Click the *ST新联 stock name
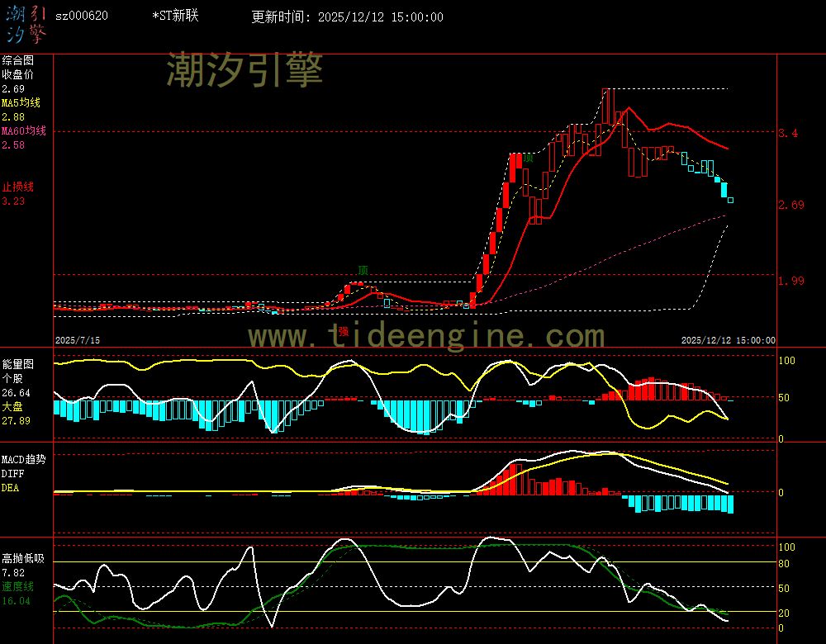This screenshot has height=644, width=826. pos(175,17)
